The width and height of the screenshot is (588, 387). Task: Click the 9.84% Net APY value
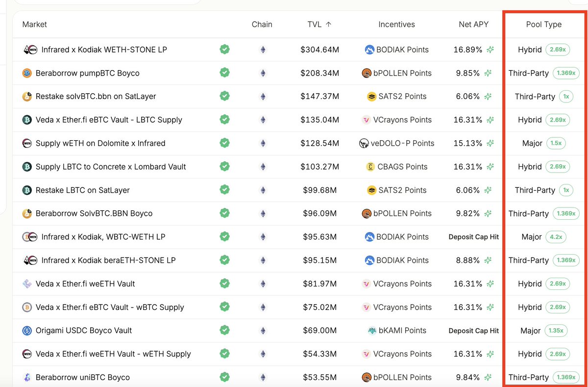pos(467,377)
